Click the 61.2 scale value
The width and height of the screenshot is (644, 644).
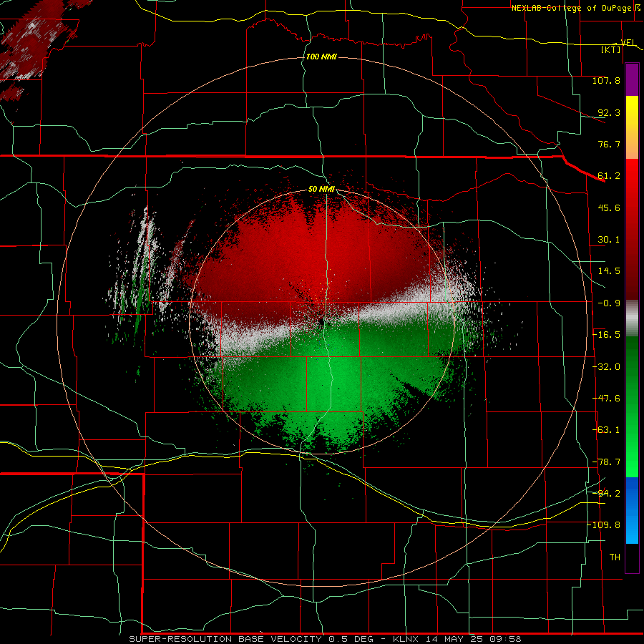tap(609, 176)
